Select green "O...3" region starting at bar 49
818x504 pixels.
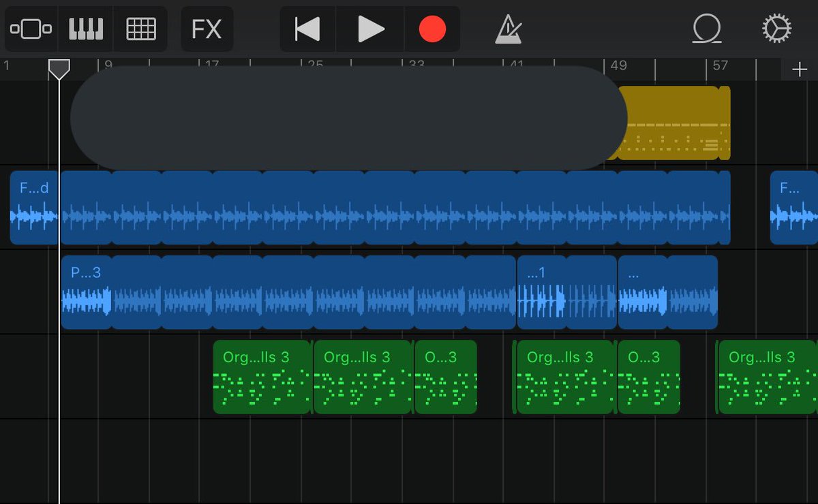coord(649,377)
